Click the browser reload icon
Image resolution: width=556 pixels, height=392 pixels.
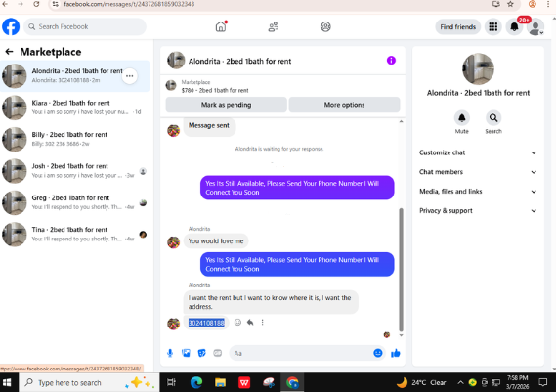coord(36,4)
